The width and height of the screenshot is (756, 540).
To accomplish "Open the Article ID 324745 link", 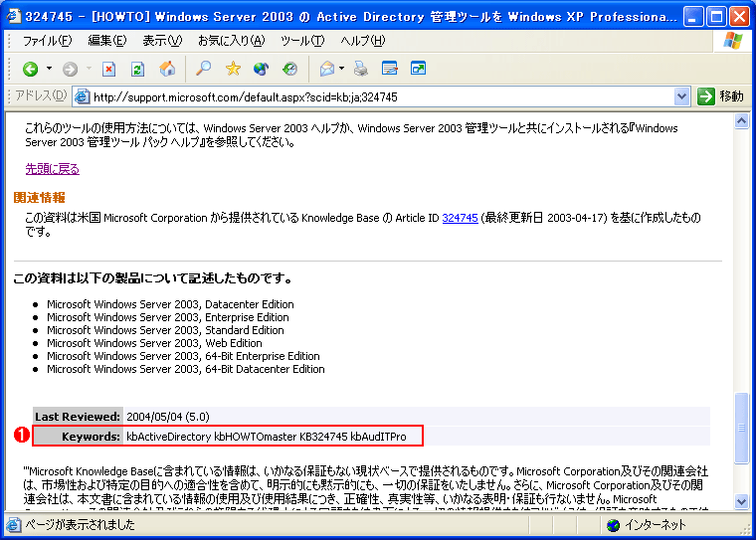I will click(460, 218).
